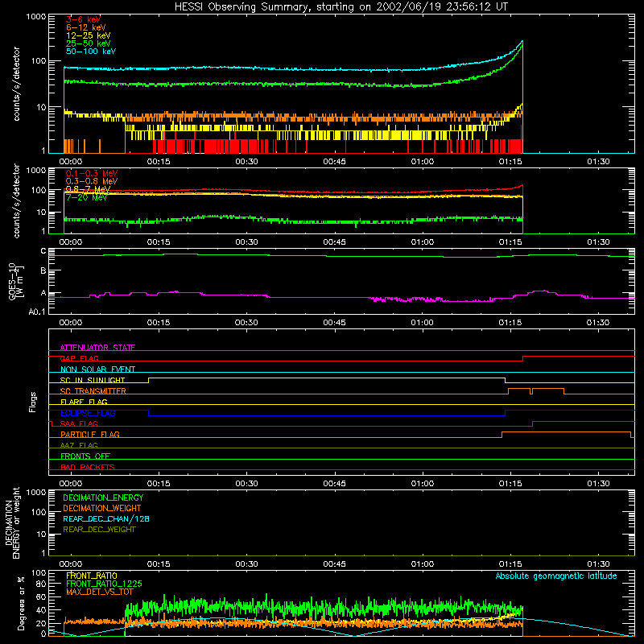644x644 pixels.
Task: Click the Flags axis label
Action: (x=33, y=402)
